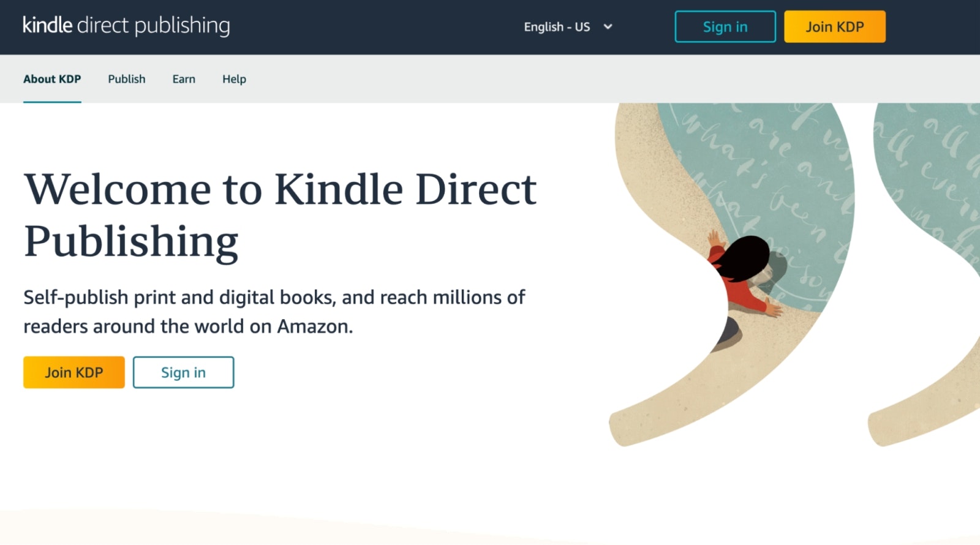Viewport: 980px width, 545px height.
Task: Click the chevron beside English - US
Action: [608, 27]
